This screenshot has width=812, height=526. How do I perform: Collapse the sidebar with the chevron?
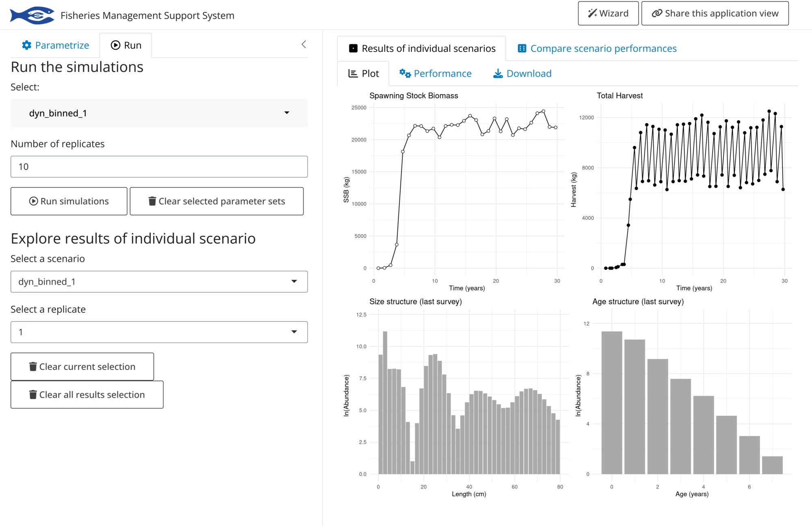304,44
